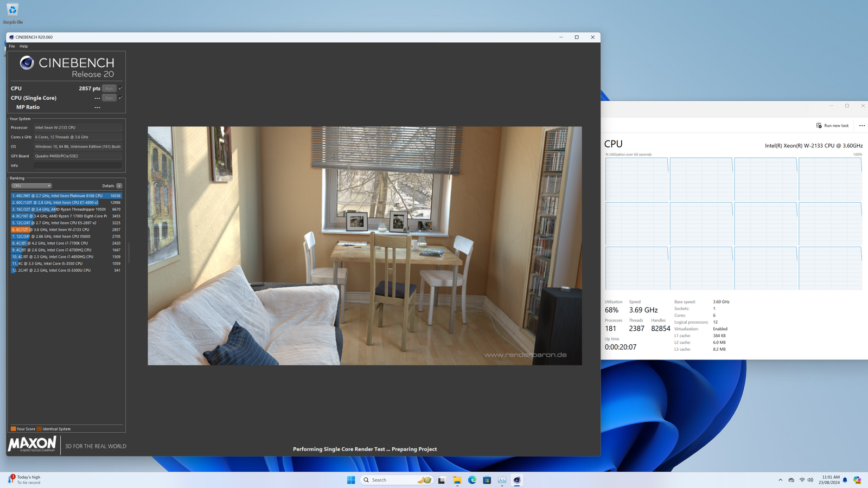Run the multi-core CPU test

[x=109, y=88]
